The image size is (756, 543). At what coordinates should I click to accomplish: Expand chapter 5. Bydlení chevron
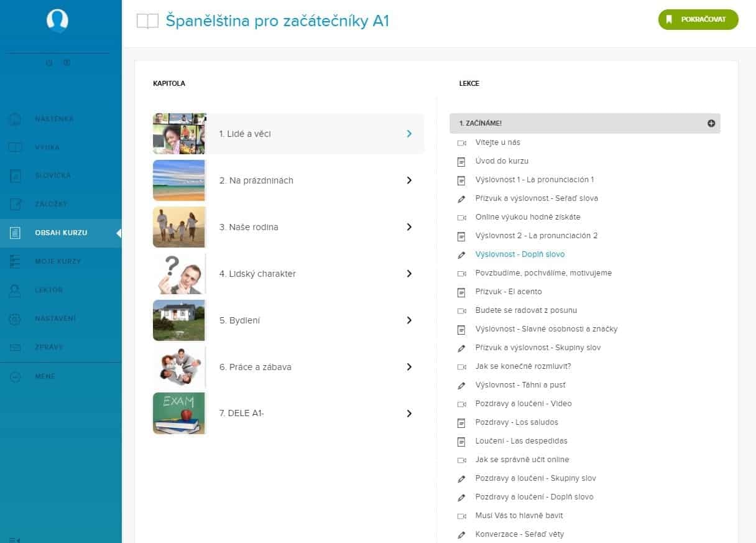coord(409,320)
